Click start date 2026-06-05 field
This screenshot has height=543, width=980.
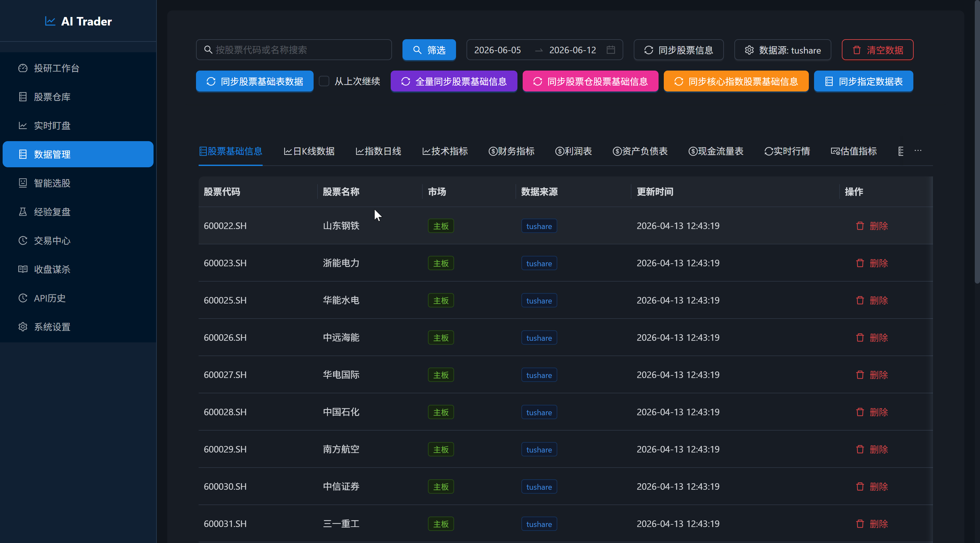[498, 50]
